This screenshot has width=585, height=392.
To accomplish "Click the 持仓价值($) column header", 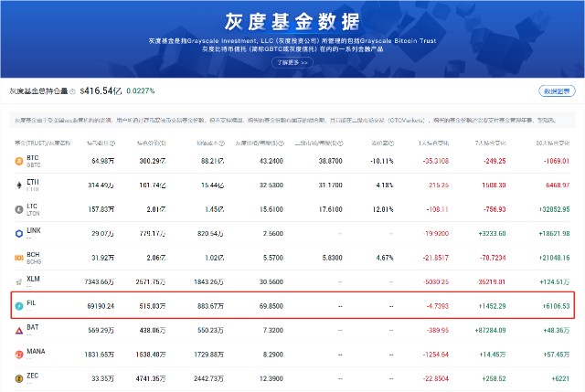I will 151,143.
